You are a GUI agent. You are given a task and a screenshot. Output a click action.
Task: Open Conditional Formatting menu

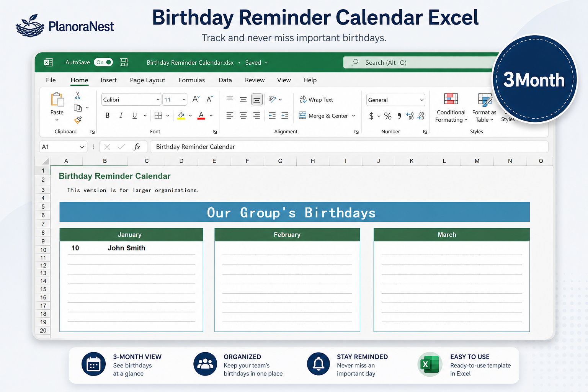[451, 108]
